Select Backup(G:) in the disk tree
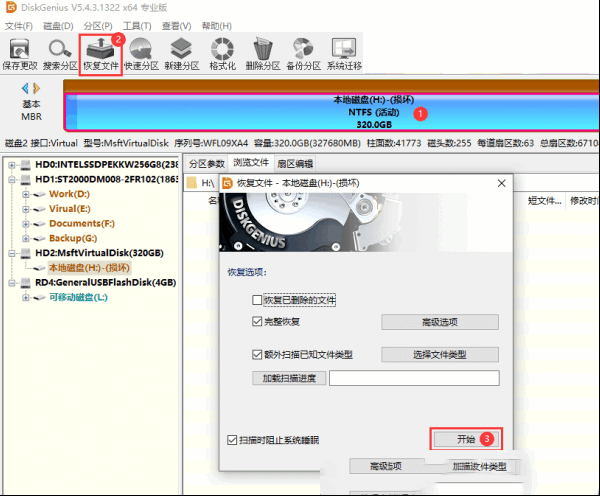 coord(73,238)
